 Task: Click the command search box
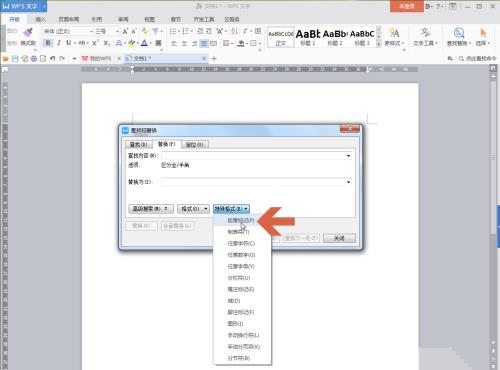(477, 59)
